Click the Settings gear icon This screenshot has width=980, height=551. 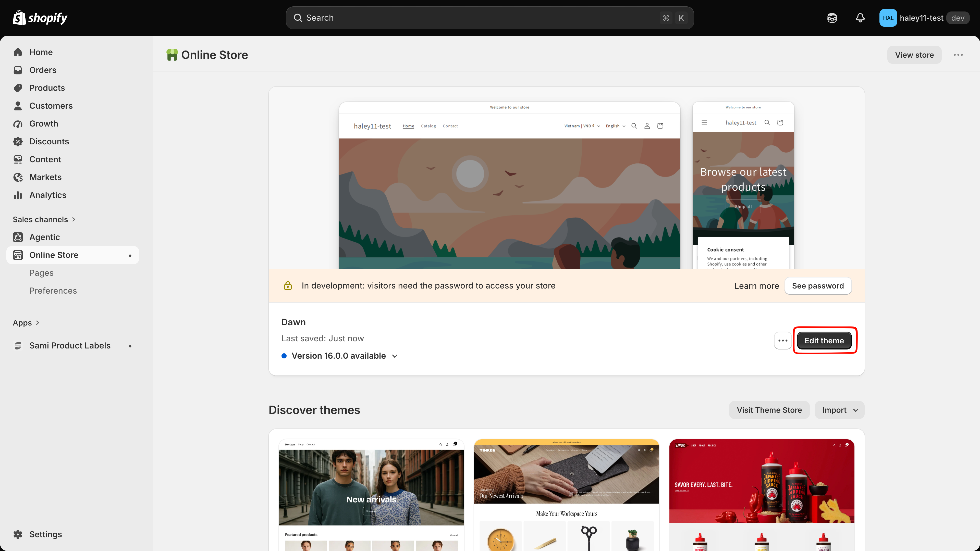click(18, 534)
